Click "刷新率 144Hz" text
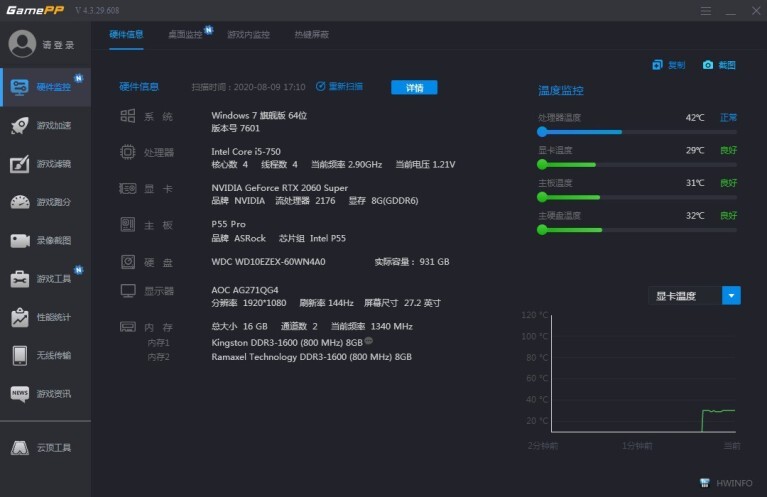 [326, 303]
